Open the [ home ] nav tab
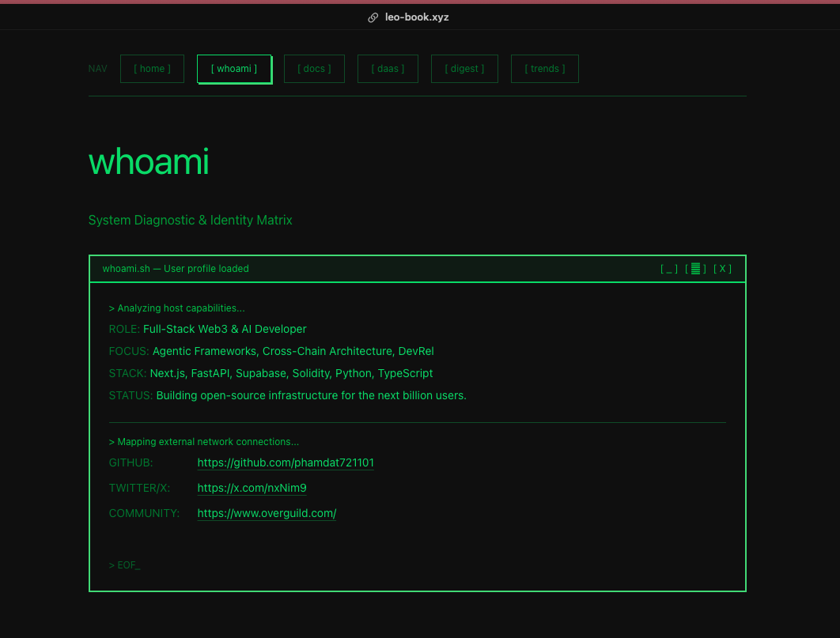840x638 pixels. point(152,69)
